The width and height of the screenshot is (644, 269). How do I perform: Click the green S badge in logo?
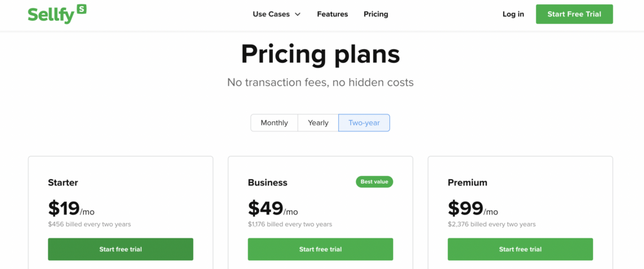click(x=81, y=9)
